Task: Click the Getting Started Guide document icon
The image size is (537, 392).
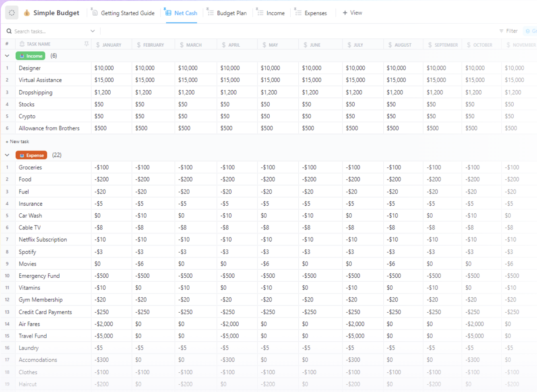Action: click(95, 13)
